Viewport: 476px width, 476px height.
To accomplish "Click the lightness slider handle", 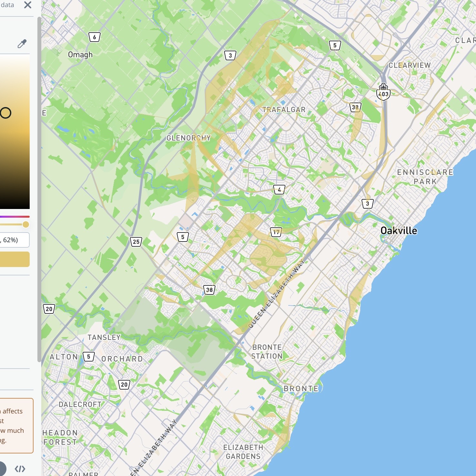I will 26,224.
